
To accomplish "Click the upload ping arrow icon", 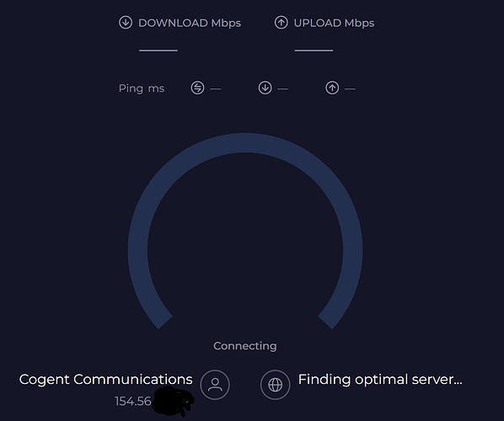I will pyautogui.click(x=332, y=88).
